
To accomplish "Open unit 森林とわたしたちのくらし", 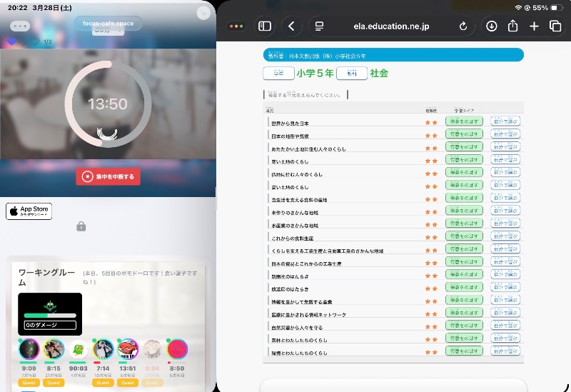I will tap(299, 341).
